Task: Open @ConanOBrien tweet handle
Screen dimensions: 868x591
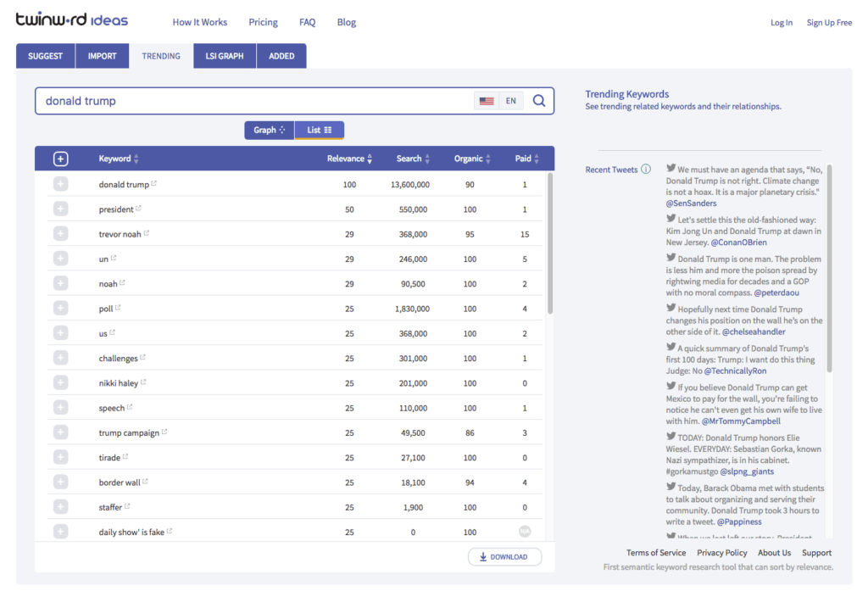Action: pyautogui.click(x=738, y=242)
